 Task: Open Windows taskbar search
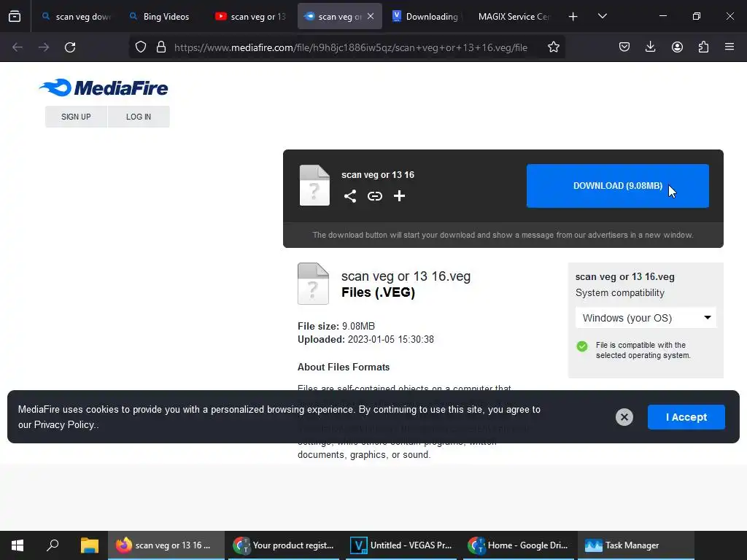coord(53,545)
